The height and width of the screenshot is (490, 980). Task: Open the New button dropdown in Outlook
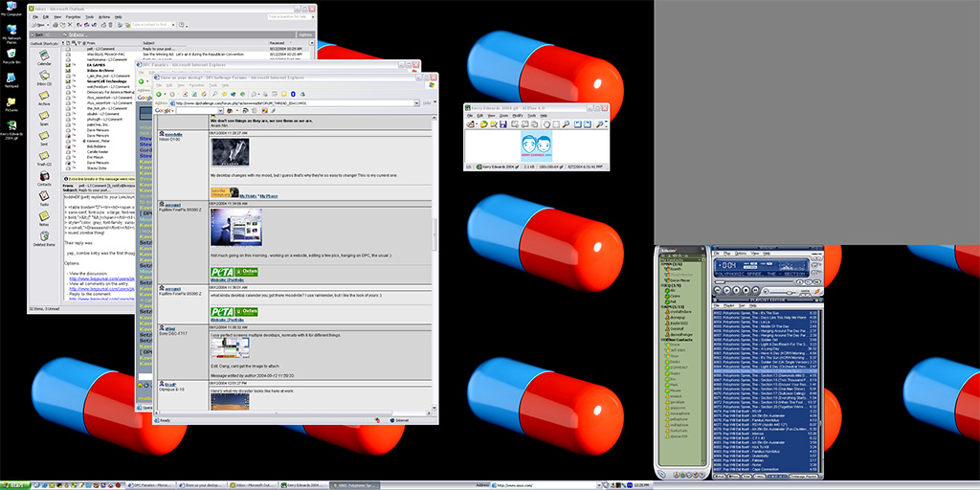[48, 25]
